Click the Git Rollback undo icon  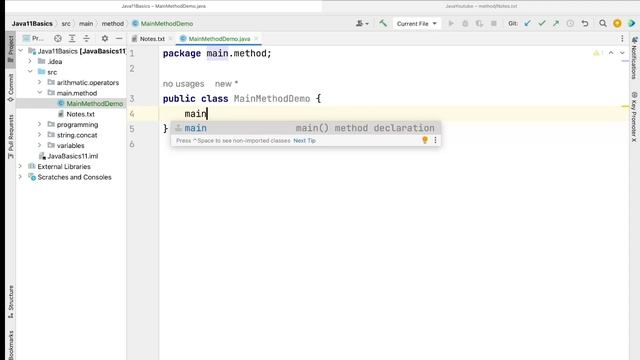tap(585, 24)
